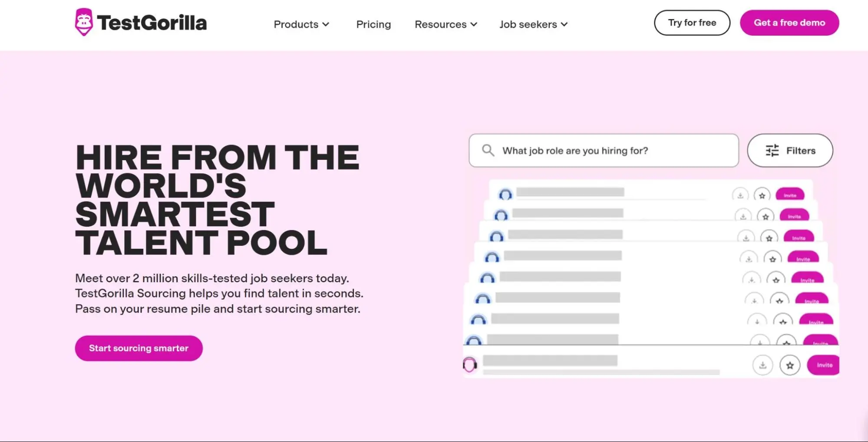Click download icon next to third Invite button
The image size is (868, 442).
pyautogui.click(x=747, y=237)
